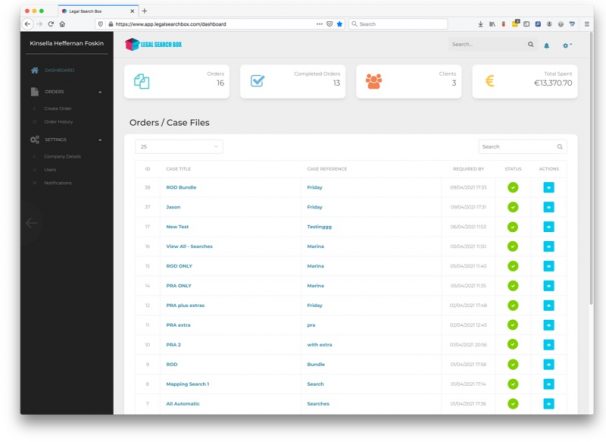Open the action button for PRA ONLY
This screenshot has height=442, width=606.
point(548,286)
